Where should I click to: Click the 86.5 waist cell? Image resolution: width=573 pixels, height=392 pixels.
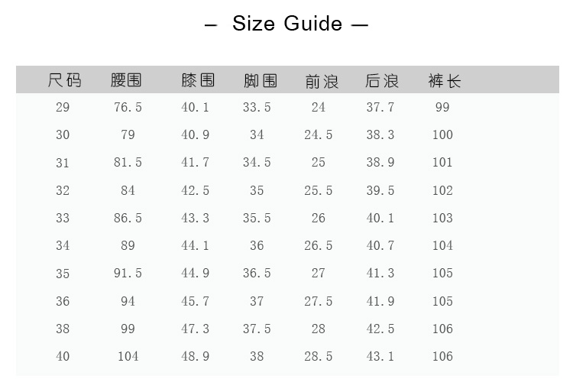[x=128, y=219]
